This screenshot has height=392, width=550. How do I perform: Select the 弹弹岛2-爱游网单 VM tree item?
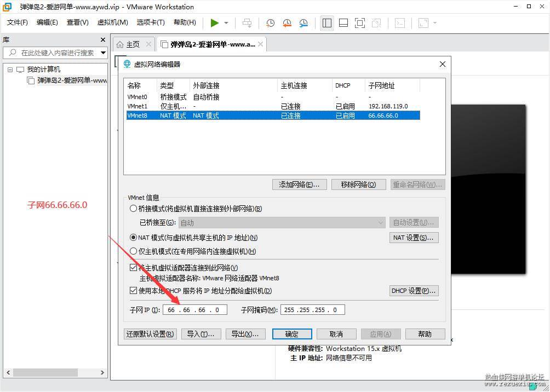[72, 80]
